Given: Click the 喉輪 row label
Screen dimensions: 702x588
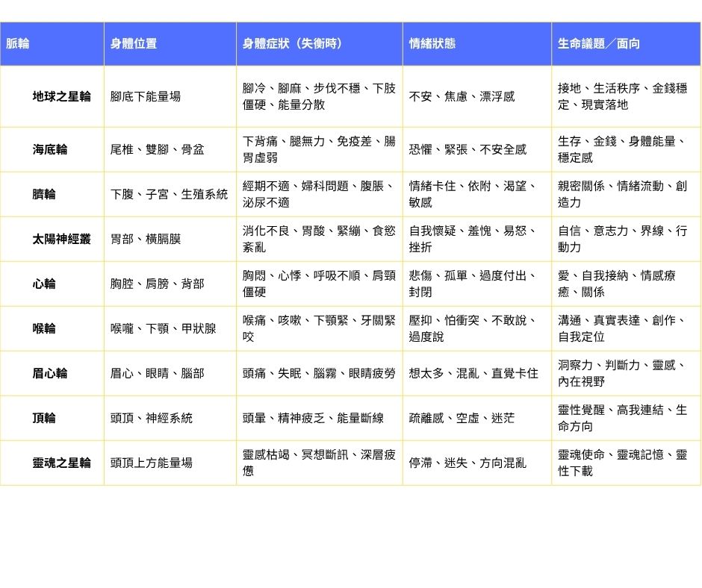Looking at the screenshot, I should click(43, 328).
